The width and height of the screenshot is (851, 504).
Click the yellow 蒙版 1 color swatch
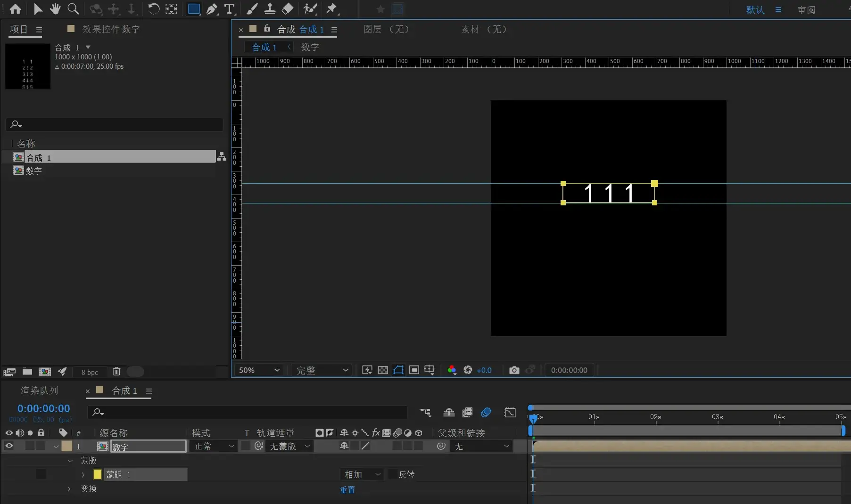point(98,474)
